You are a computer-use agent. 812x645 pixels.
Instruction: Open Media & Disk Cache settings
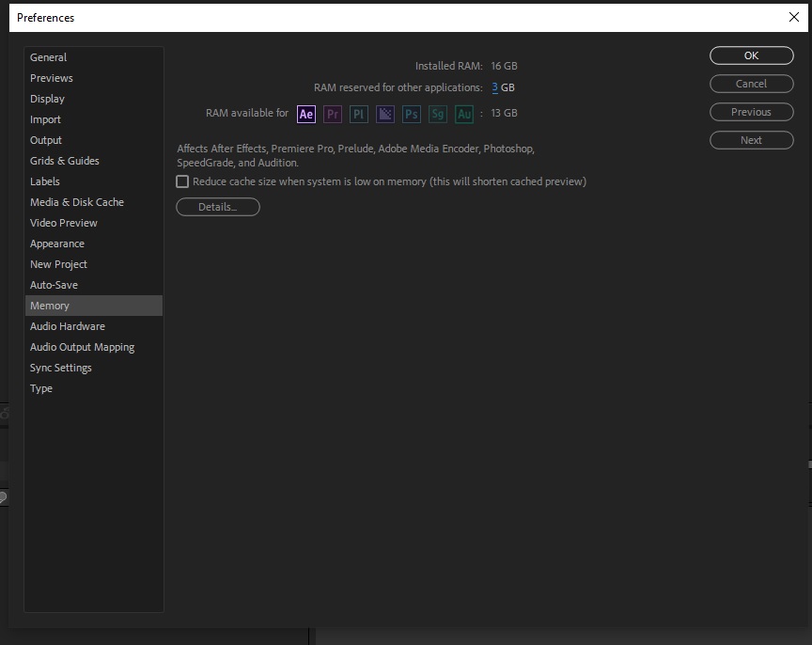pos(94,202)
